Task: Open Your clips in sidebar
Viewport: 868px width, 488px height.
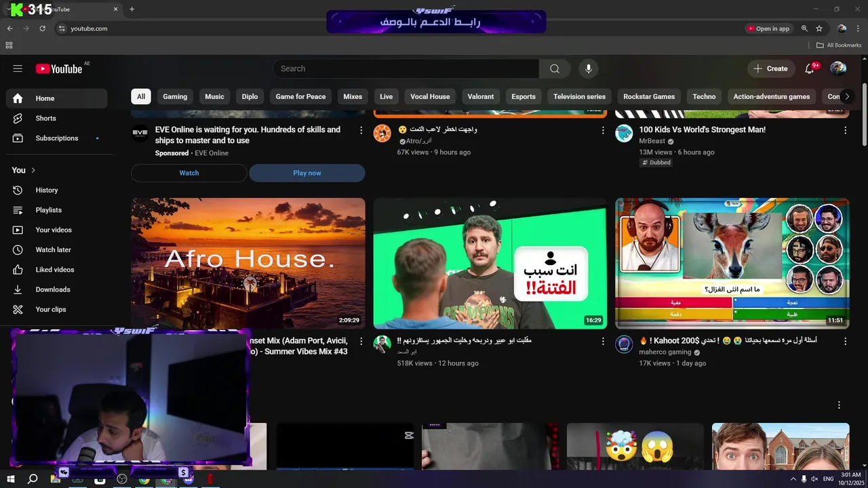Action: [x=57, y=309]
